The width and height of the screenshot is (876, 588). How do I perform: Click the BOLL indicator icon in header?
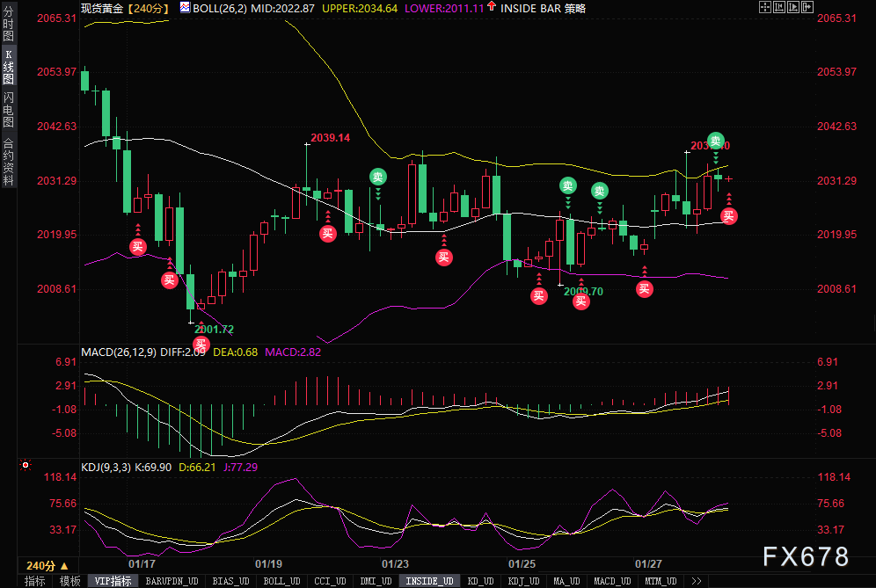(184, 8)
